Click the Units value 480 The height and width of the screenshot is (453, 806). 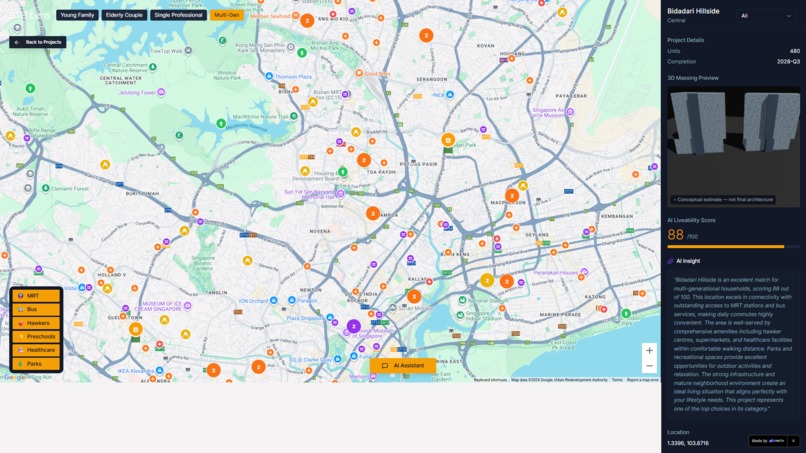[x=795, y=51]
